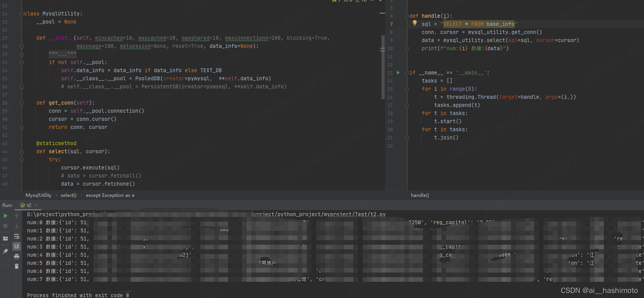The height and width of the screenshot is (298, 644).
Task: Click fold end marker at line 21
Action: point(407,138)
